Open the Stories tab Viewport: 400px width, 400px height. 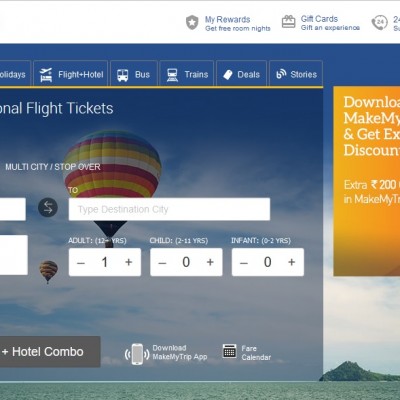[x=296, y=74]
